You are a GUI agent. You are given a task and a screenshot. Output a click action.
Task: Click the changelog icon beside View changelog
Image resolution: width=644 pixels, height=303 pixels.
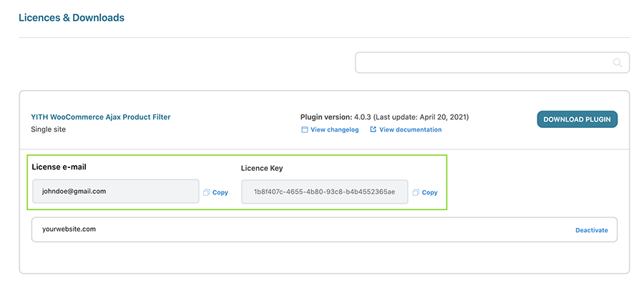304,130
